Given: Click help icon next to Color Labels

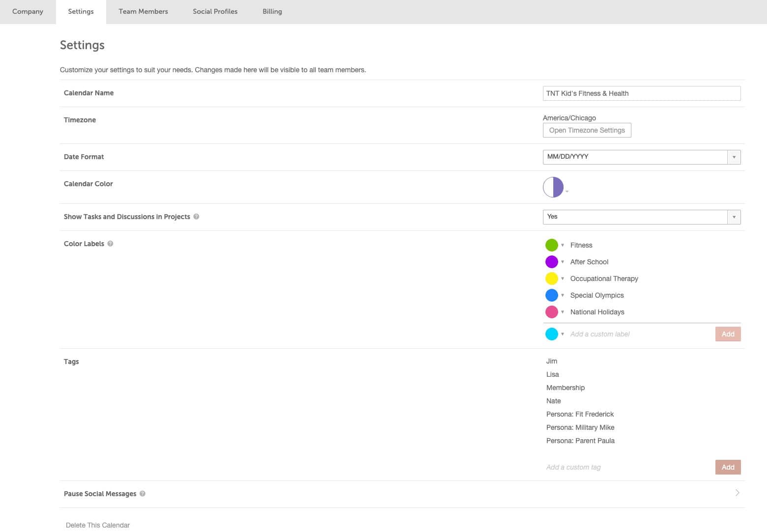Looking at the screenshot, I should tap(110, 244).
